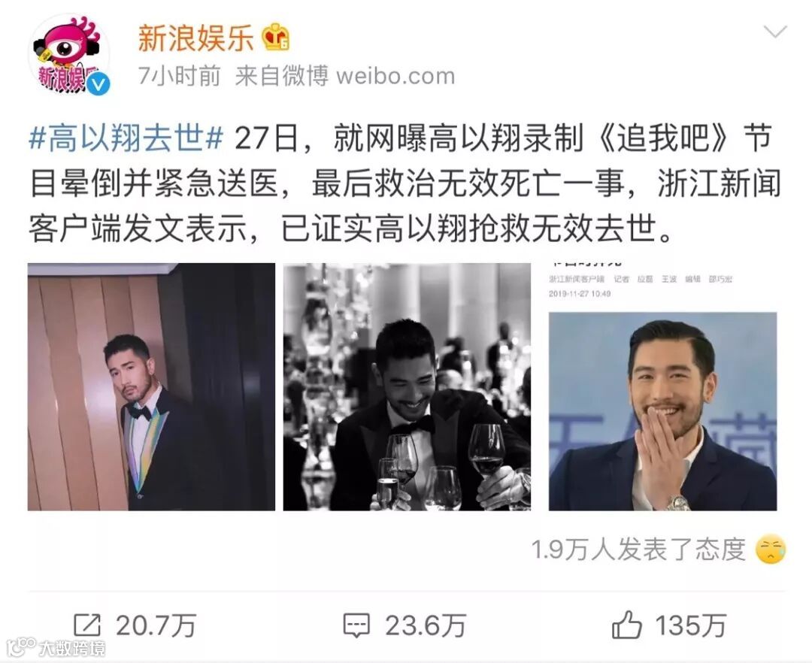
Task: Tap the 135万 like count
Action: point(691,625)
